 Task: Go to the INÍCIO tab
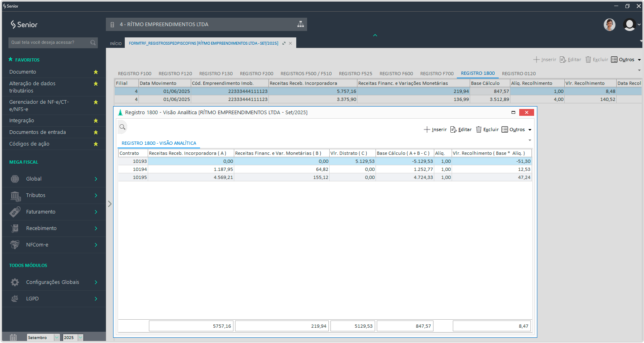[116, 43]
